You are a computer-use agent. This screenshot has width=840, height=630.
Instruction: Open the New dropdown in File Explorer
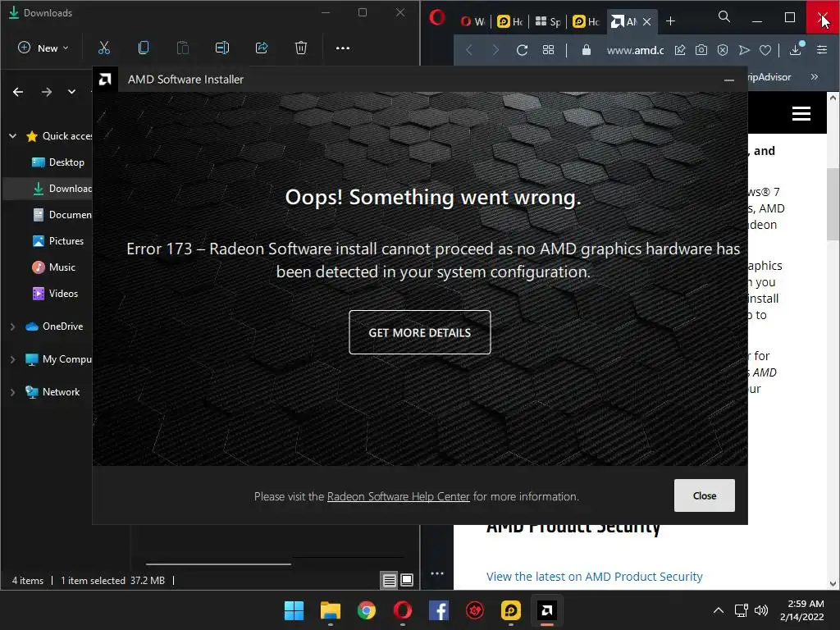coord(43,48)
